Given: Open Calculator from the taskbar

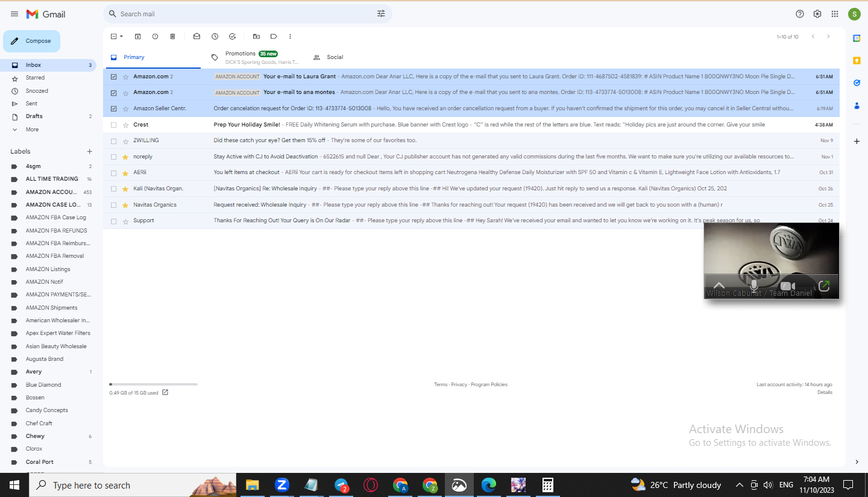Looking at the screenshot, I should (547, 485).
